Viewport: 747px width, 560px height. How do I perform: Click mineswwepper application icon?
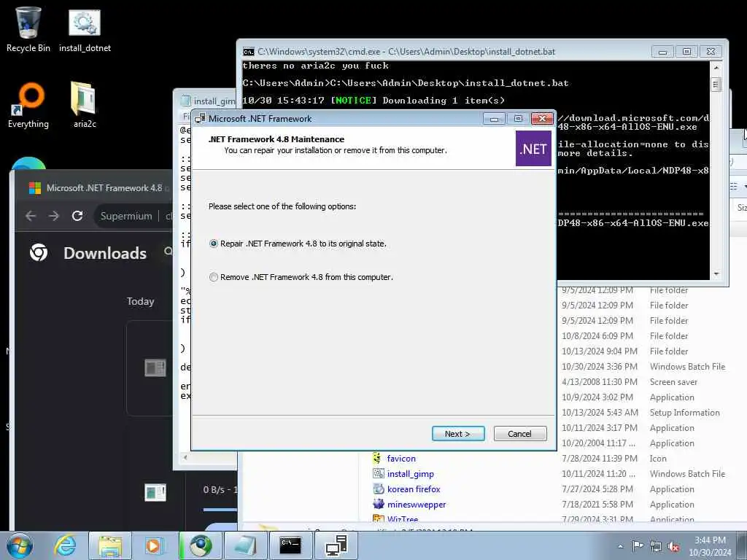[379, 504]
